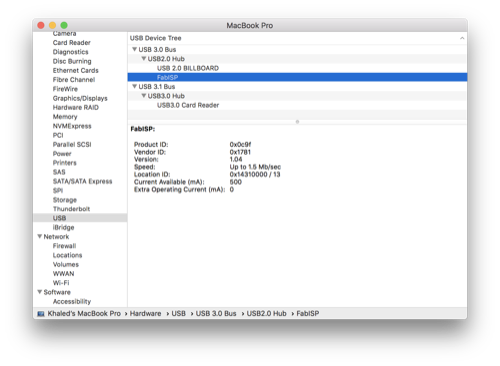Open Fibre Channel in the sidebar
The width and height of the screenshot is (500, 366).
[74, 80]
